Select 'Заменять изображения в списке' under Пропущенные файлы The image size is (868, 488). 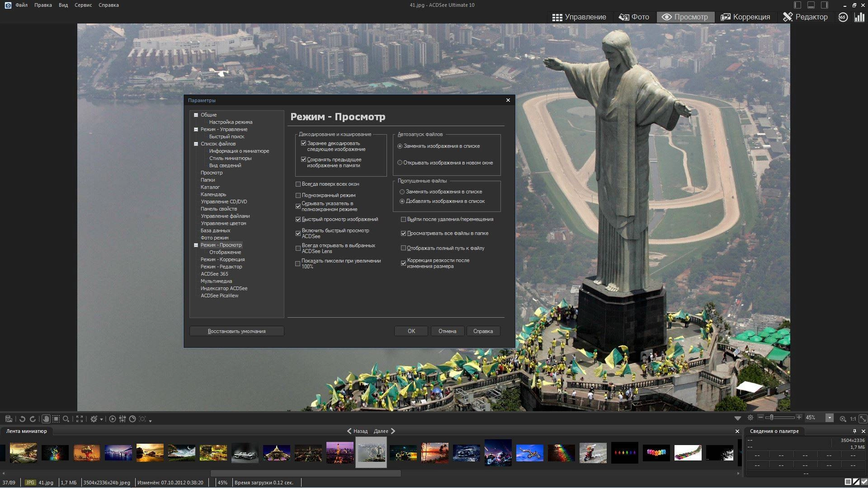pos(402,192)
